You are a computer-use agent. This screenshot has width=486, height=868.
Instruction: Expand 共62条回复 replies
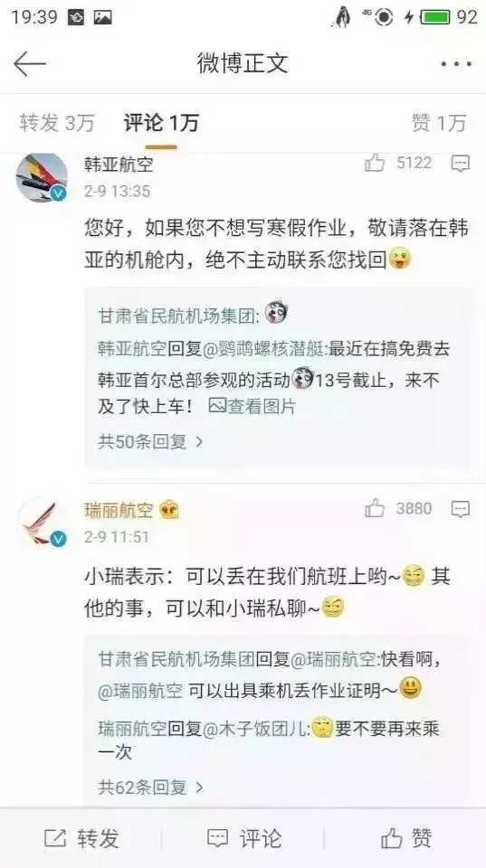(151, 787)
